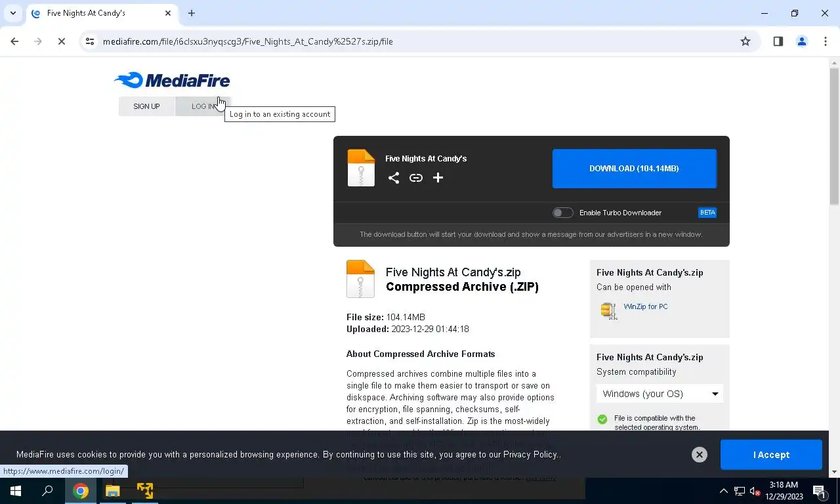Click the green compatibility checkmark icon
The image size is (840, 504).
pyautogui.click(x=602, y=419)
